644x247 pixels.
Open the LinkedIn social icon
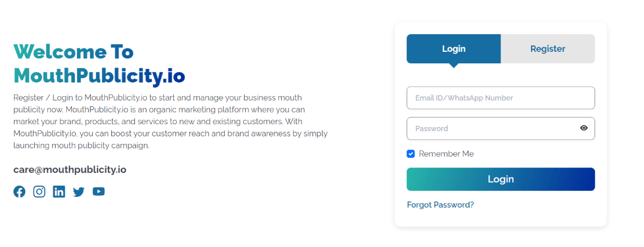(59, 192)
